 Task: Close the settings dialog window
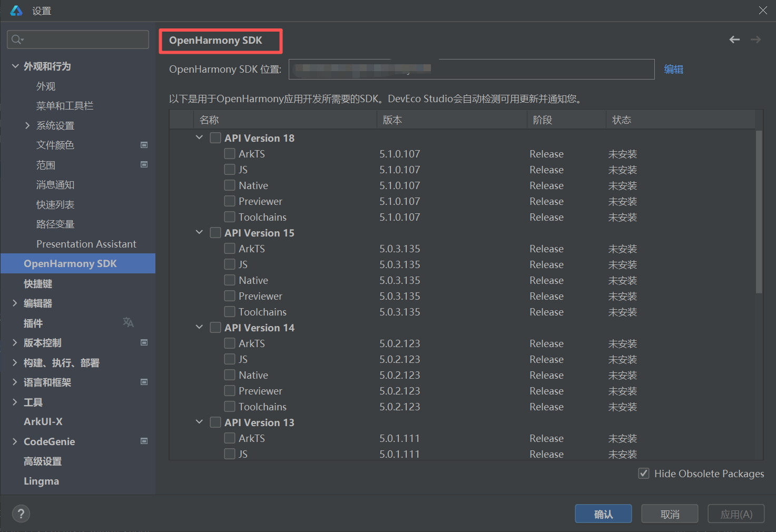[763, 11]
